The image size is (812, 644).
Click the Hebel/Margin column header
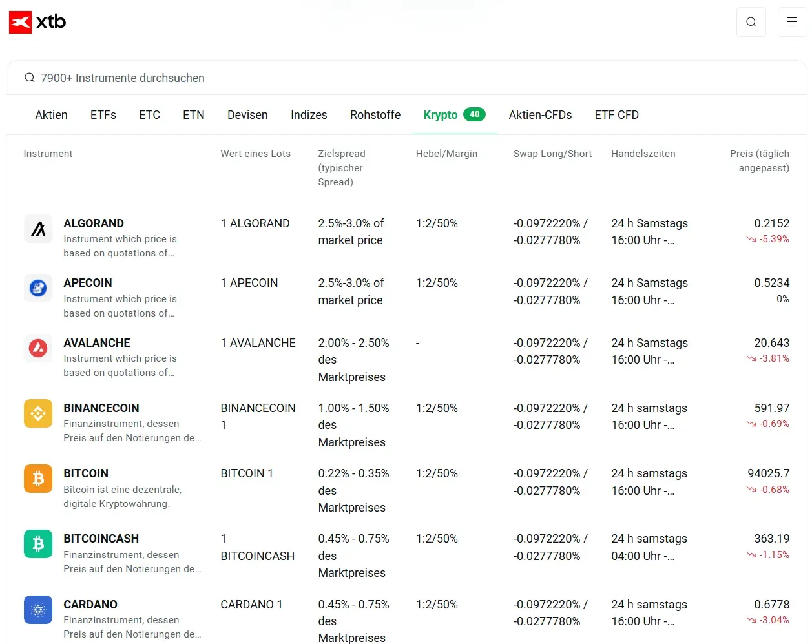coord(446,154)
